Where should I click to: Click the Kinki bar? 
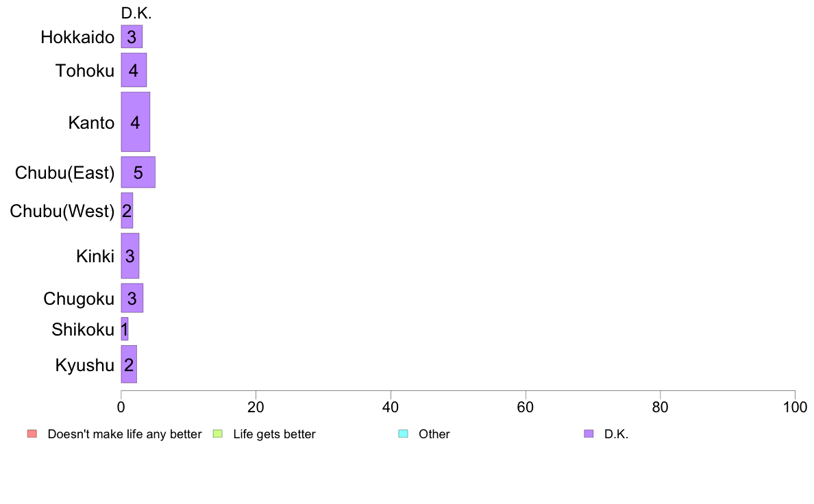point(130,256)
